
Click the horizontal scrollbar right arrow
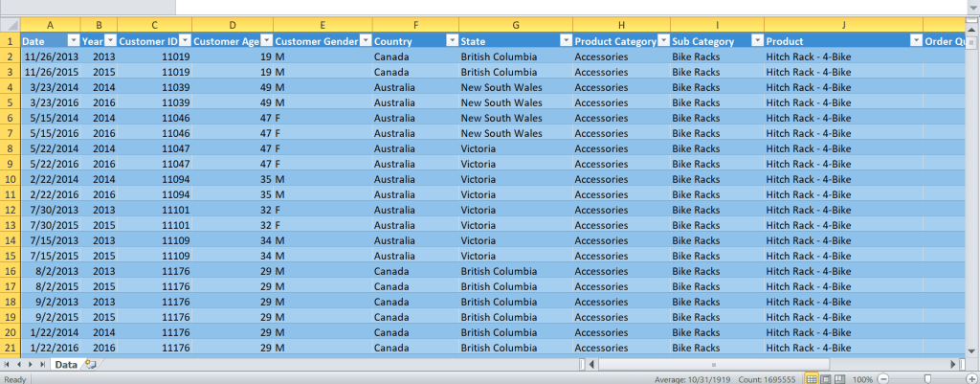click(x=951, y=365)
